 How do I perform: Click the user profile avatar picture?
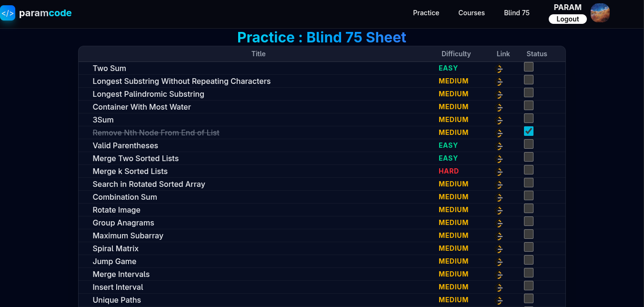click(600, 13)
